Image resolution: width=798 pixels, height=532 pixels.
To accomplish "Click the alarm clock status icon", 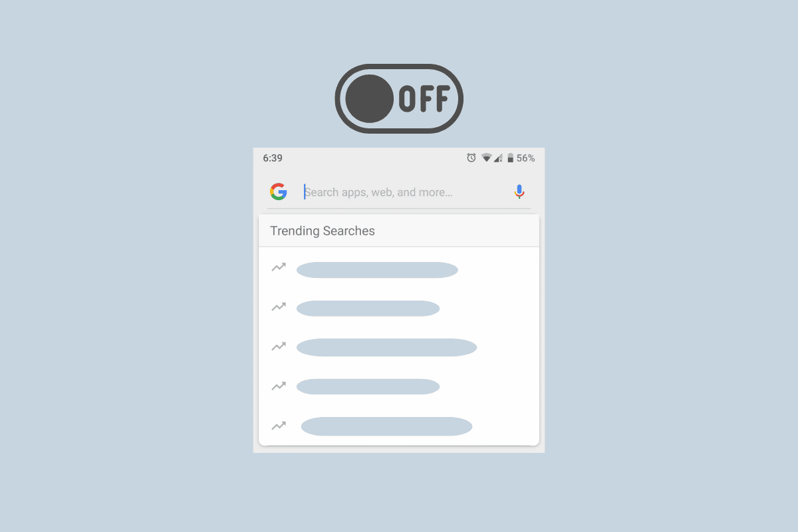I will [471, 158].
